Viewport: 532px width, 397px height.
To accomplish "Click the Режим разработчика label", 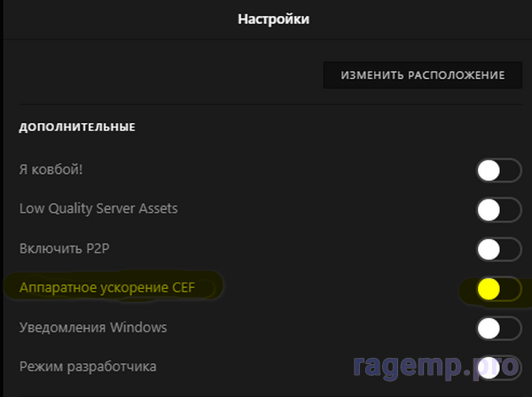I will click(88, 367).
